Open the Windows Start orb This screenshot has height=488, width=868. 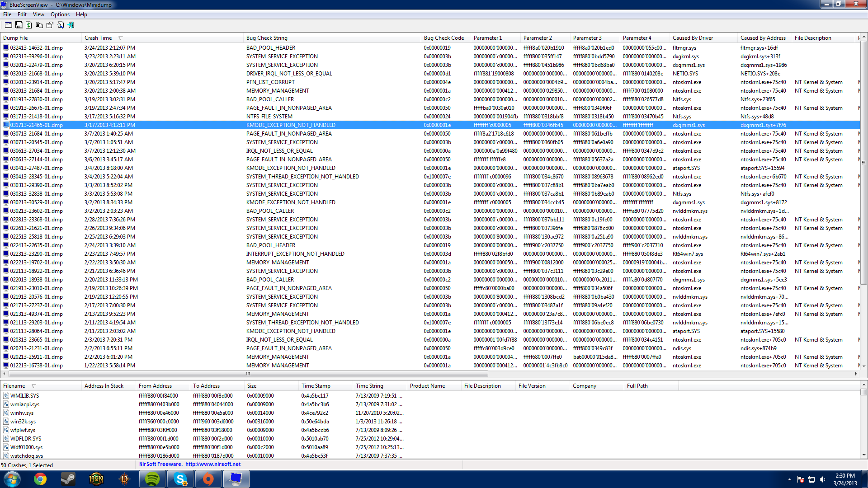12,479
